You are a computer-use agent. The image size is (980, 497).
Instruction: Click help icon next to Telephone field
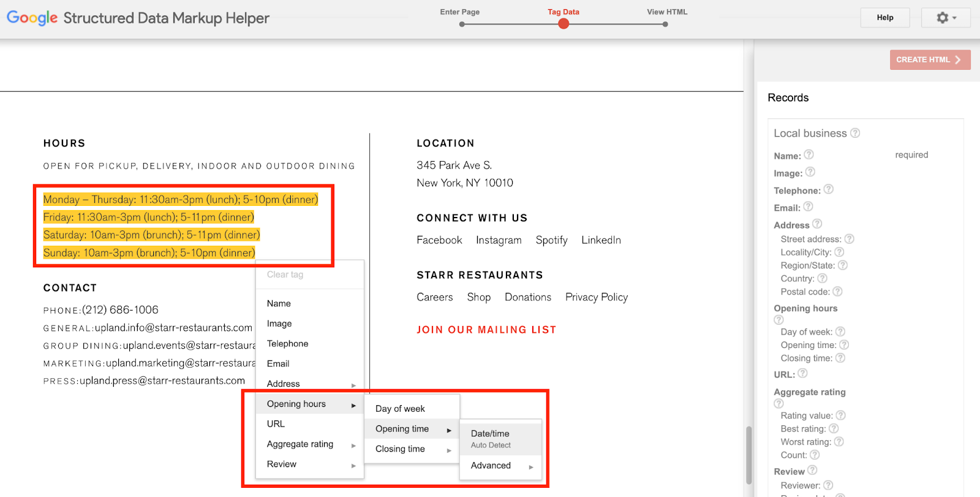pos(828,189)
